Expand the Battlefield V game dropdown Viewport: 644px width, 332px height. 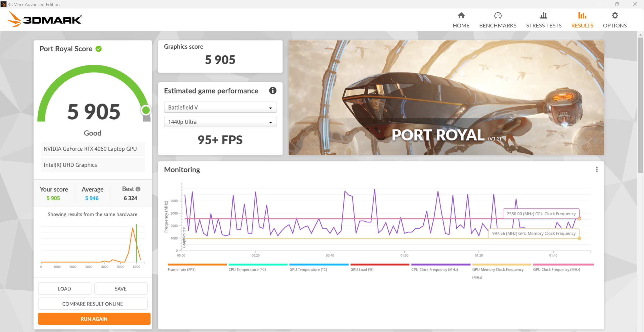220,108
